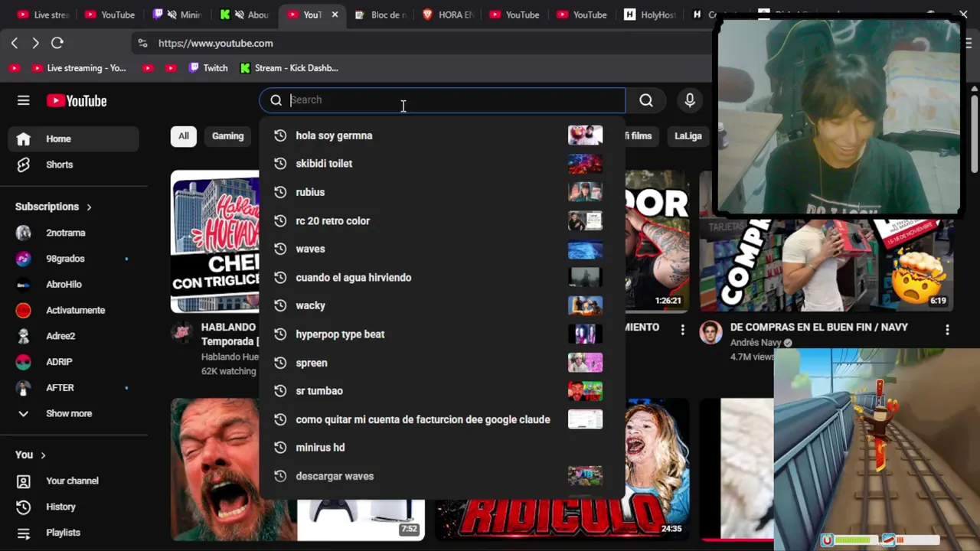
Task: Open watch History in the sidebar
Action: pos(73,507)
